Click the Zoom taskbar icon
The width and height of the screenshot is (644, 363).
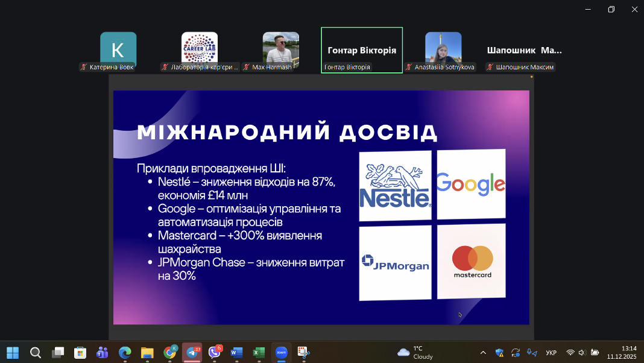pos(281,353)
